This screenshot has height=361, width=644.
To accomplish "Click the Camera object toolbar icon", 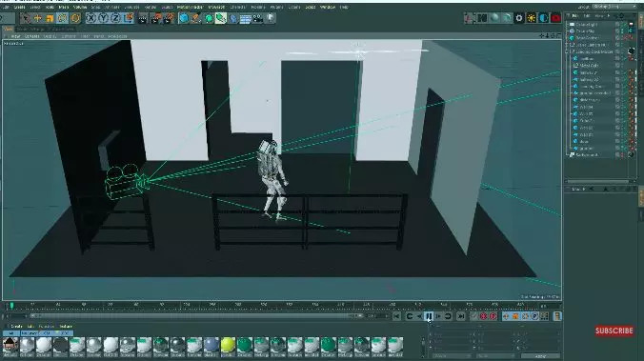I will 258,18.
